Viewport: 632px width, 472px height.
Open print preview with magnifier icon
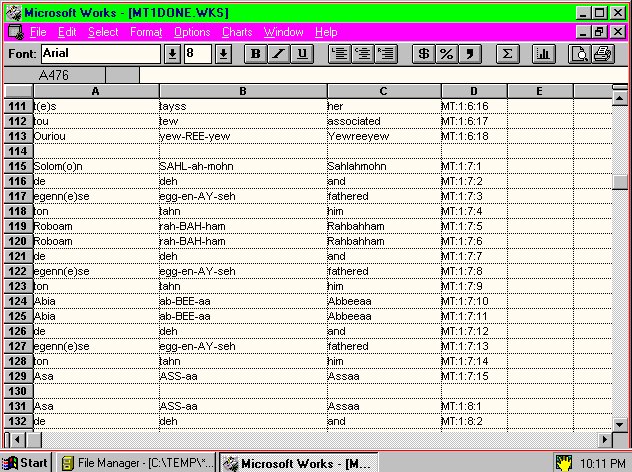580,54
